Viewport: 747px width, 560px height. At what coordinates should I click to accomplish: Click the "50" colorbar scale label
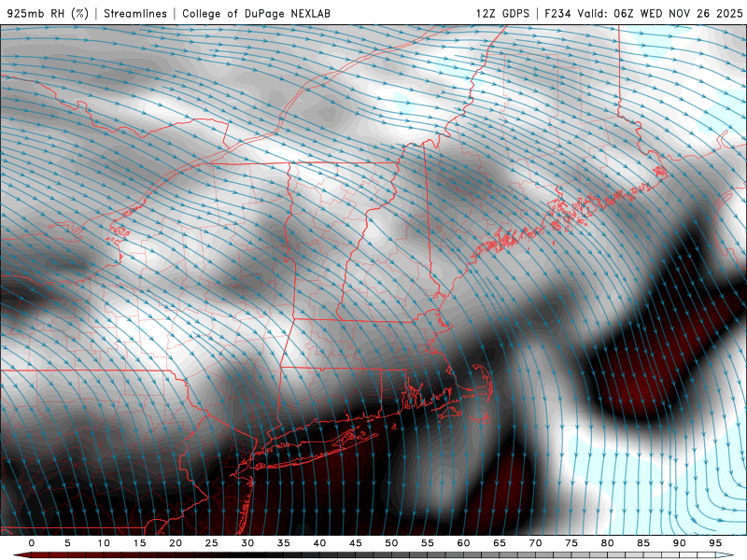click(x=391, y=543)
